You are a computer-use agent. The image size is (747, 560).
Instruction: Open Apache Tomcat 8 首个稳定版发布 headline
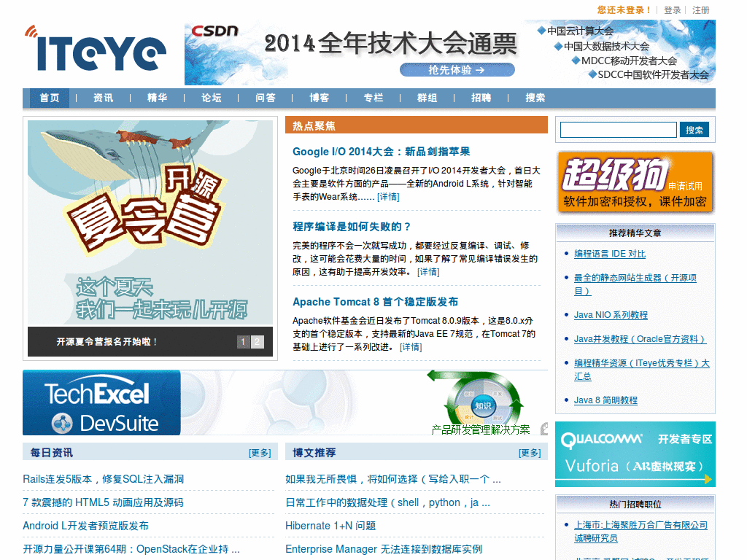(376, 302)
